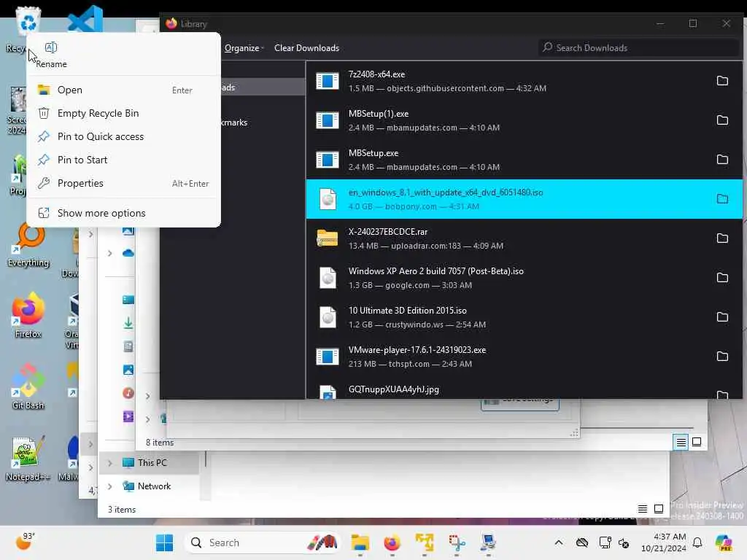Screen dimensions: 747x560
Task: Open Properties from context menu
Action: coord(123,183)
